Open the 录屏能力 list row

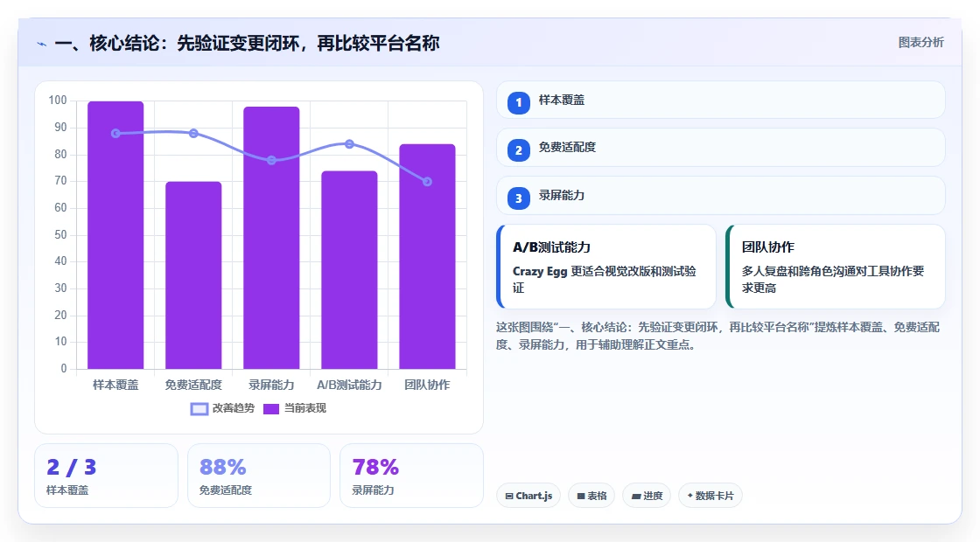click(x=721, y=196)
